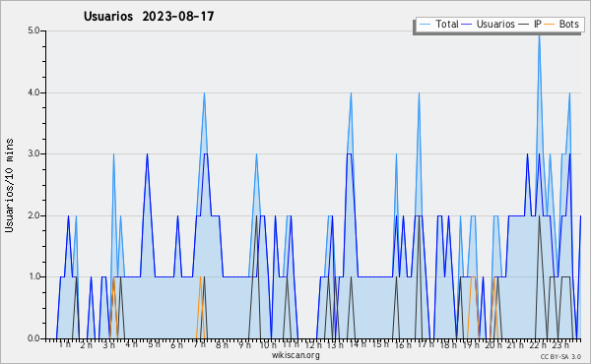Click the 22 h x-axis label

pos(538,345)
